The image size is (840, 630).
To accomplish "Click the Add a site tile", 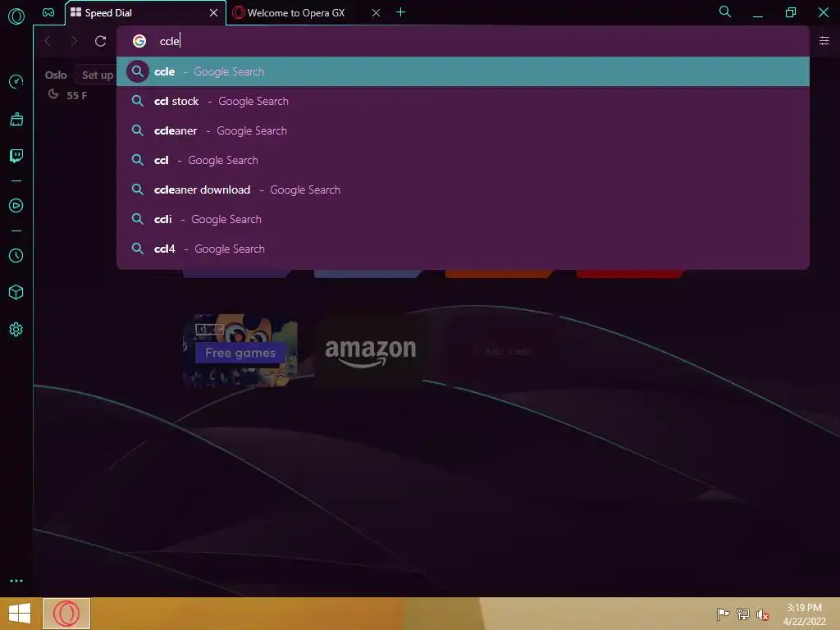I will coord(503,351).
